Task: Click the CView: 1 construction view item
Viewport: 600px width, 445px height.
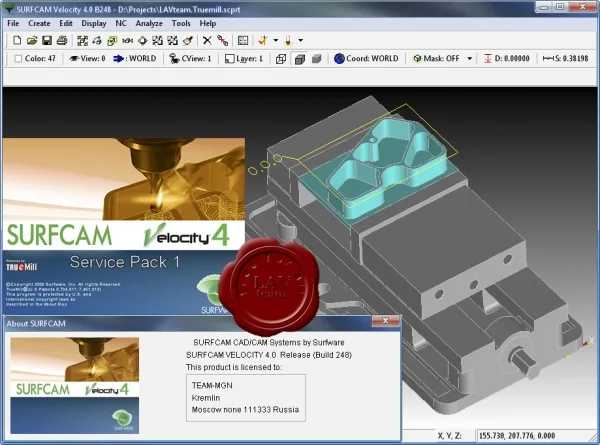Action: (190, 59)
